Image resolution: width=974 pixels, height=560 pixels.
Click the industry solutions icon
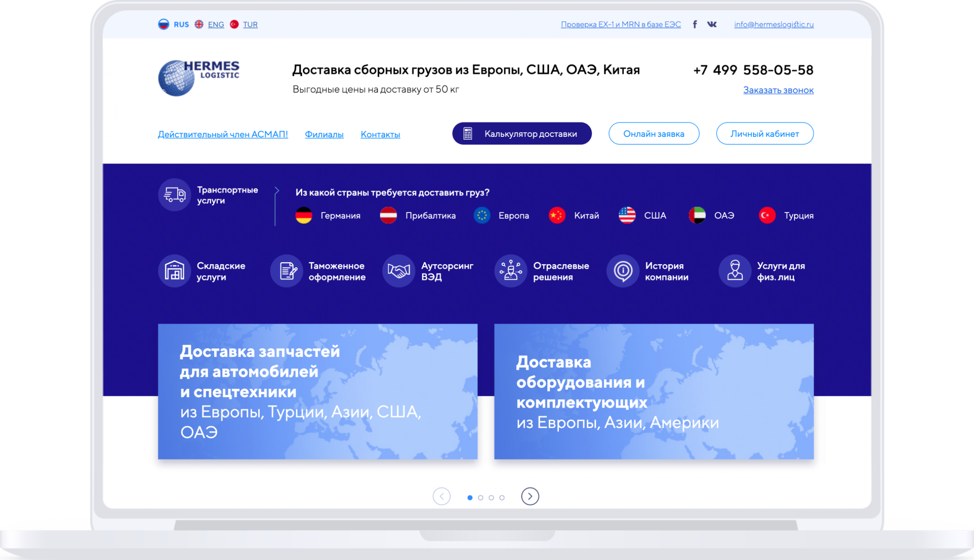(x=511, y=271)
